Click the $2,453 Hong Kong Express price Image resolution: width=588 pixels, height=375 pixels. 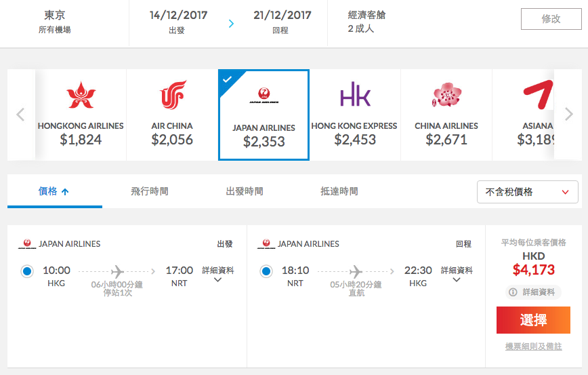(355, 140)
